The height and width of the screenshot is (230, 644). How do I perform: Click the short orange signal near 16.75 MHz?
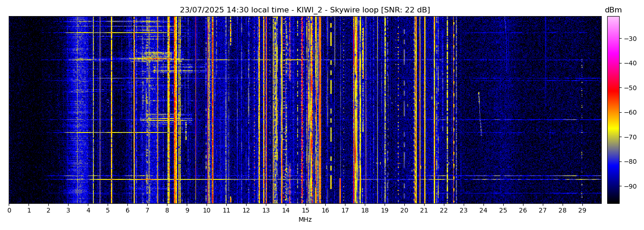pyautogui.click(x=340, y=191)
